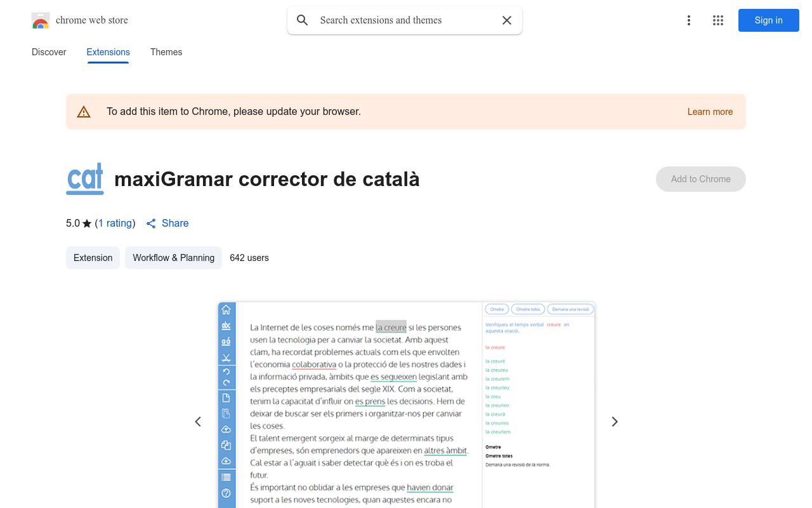Open the Discover tab
Image resolution: width=812 pixels, height=508 pixels.
tap(49, 52)
